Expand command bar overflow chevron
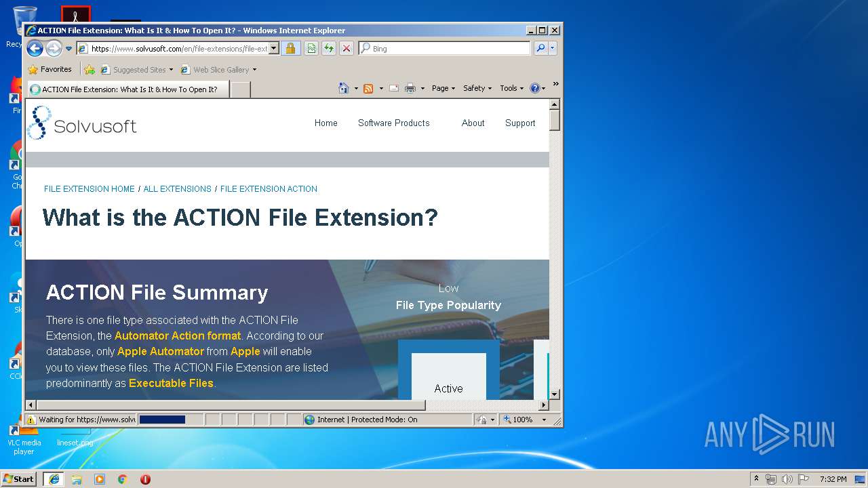The image size is (868, 488). [555, 85]
